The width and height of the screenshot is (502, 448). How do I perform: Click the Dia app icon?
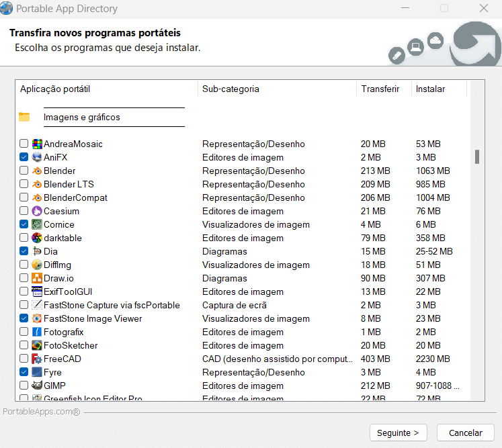pos(37,251)
